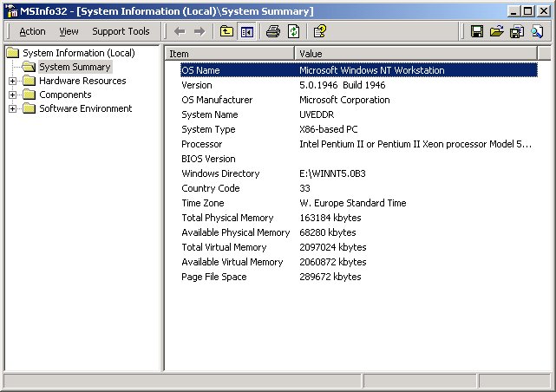Click the Item column header

pyautogui.click(x=228, y=54)
